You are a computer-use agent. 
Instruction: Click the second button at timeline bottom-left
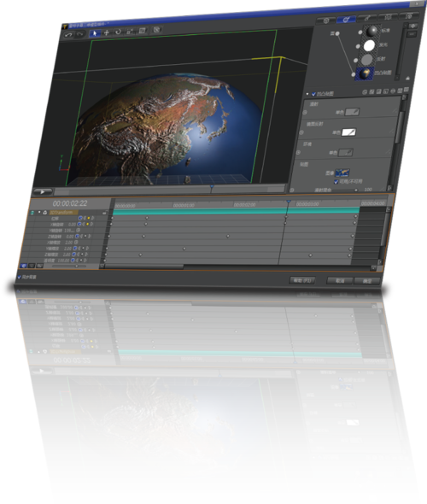pos(32,266)
